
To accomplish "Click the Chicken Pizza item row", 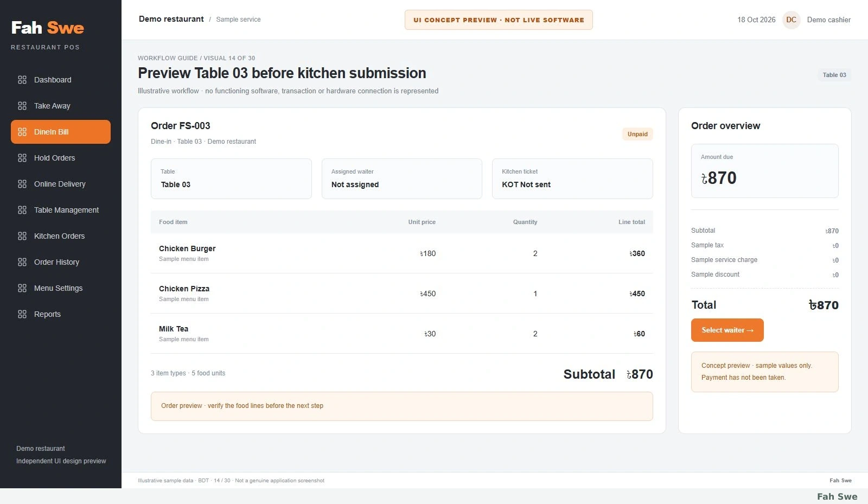I will [x=402, y=294].
